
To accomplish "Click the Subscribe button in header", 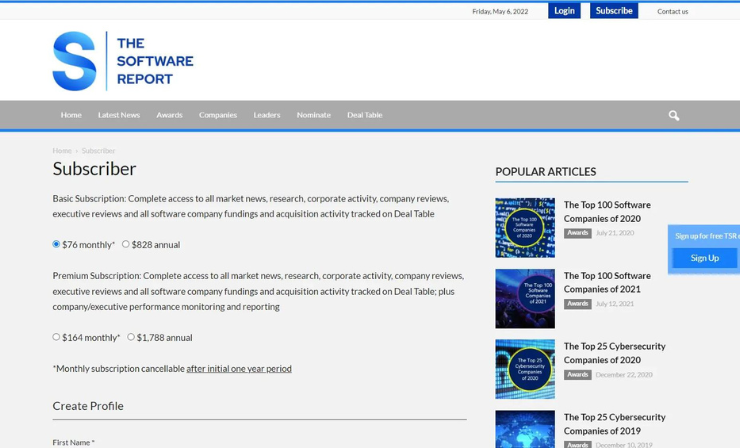I will click(x=613, y=11).
